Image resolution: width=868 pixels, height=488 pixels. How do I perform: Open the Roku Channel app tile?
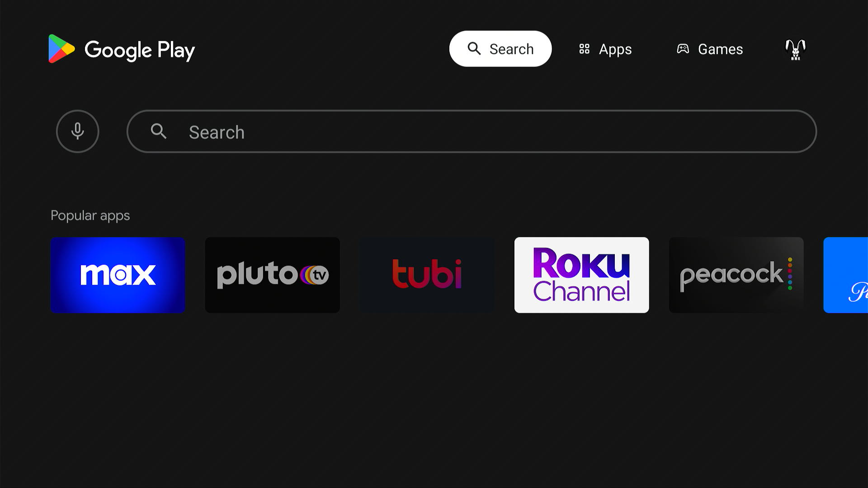pos(582,275)
